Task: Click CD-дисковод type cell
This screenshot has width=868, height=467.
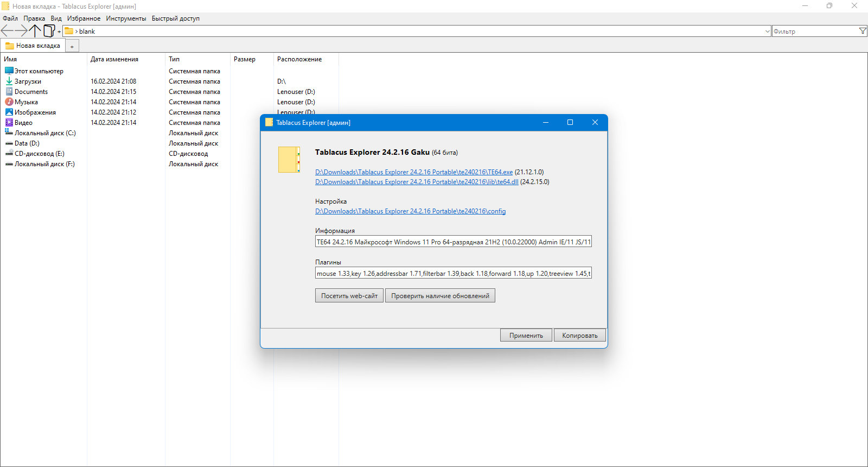Action: (188, 153)
